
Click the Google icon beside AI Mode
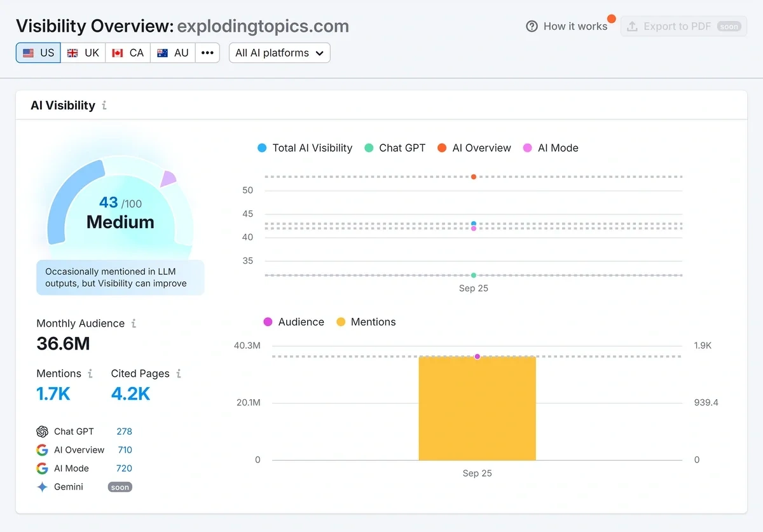(x=42, y=468)
